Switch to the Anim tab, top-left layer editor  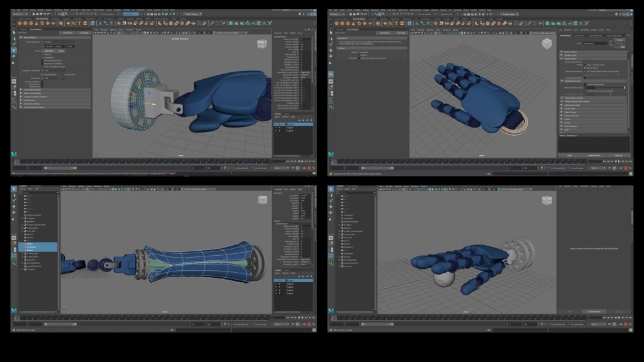point(287,114)
